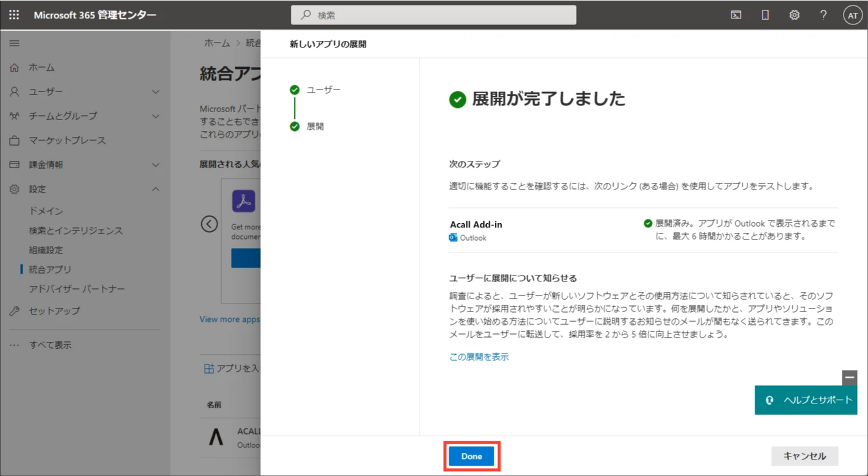Screen dimensions: 868x476
Task: Click the Done button
Action: (472, 456)
